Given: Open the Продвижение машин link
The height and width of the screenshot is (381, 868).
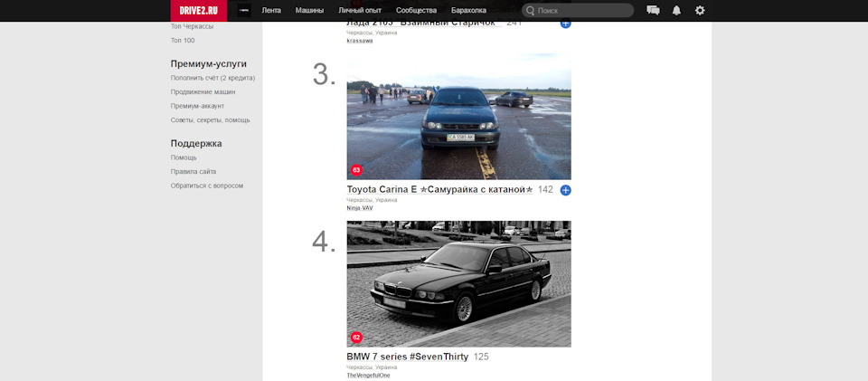Looking at the screenshot, I should [203, 92].
